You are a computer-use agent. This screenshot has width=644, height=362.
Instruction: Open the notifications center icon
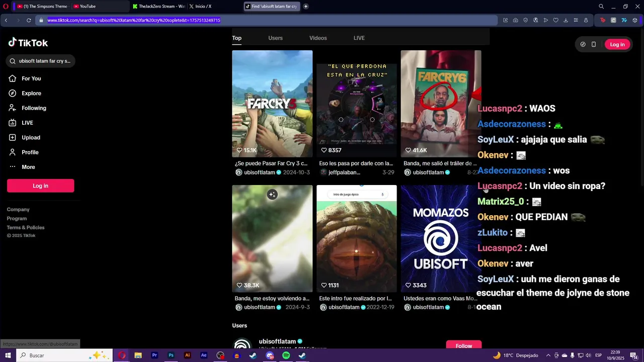pos(633,355)
